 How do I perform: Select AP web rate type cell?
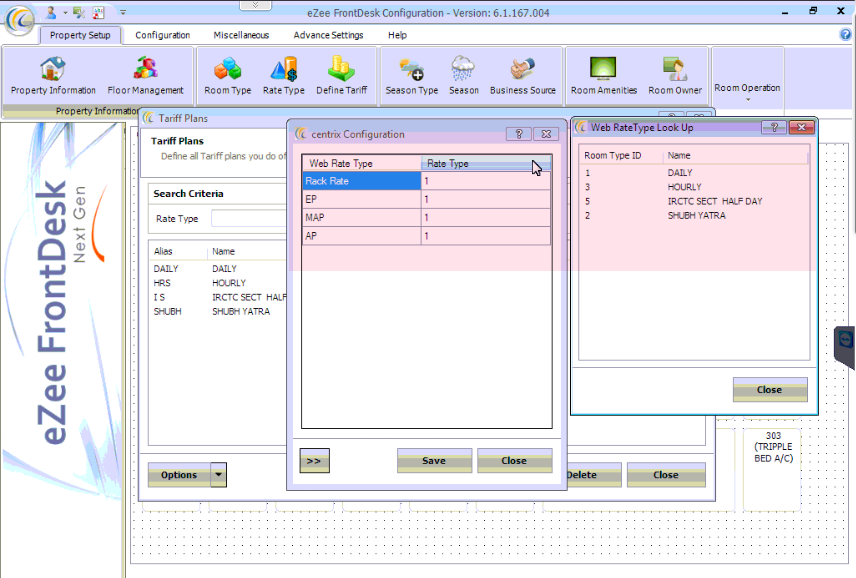[x=361, y=236]
